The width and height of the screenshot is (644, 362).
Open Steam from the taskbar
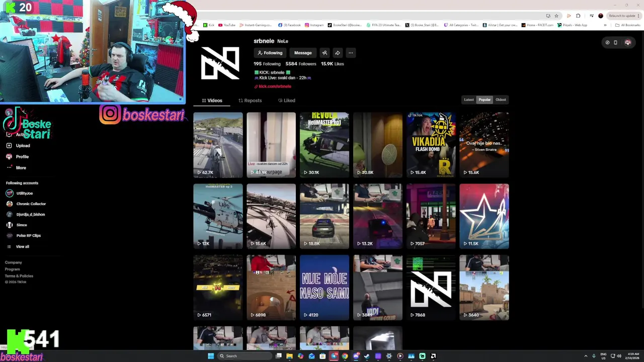[x=367, y=356]
